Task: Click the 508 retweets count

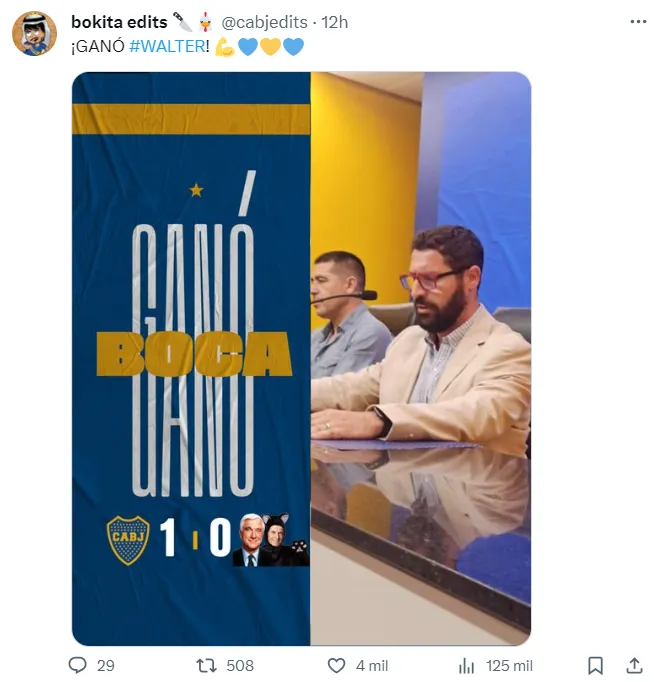Action: pos(240,665)
